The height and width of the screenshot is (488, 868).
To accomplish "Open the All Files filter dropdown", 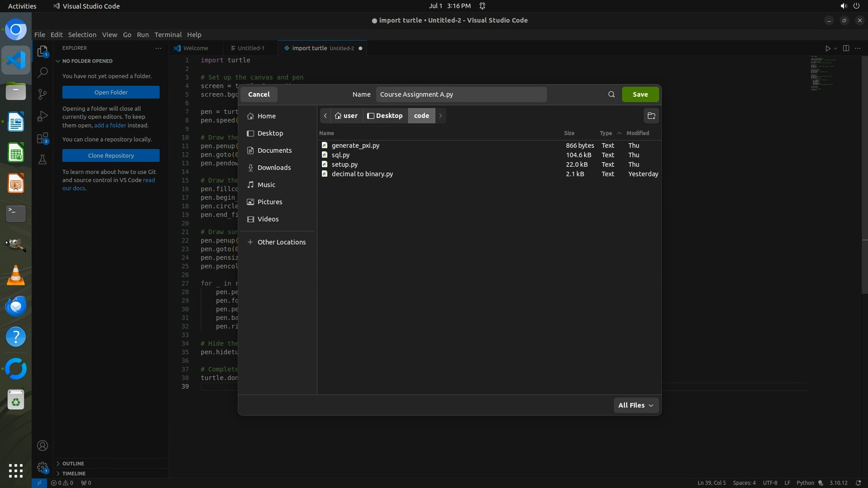I will [636, 405].
